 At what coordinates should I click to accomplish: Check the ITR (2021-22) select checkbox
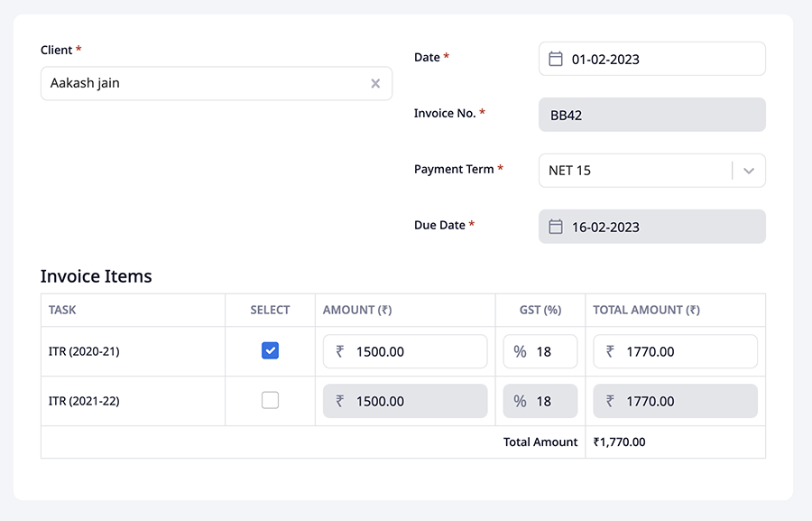pos(270,400)
